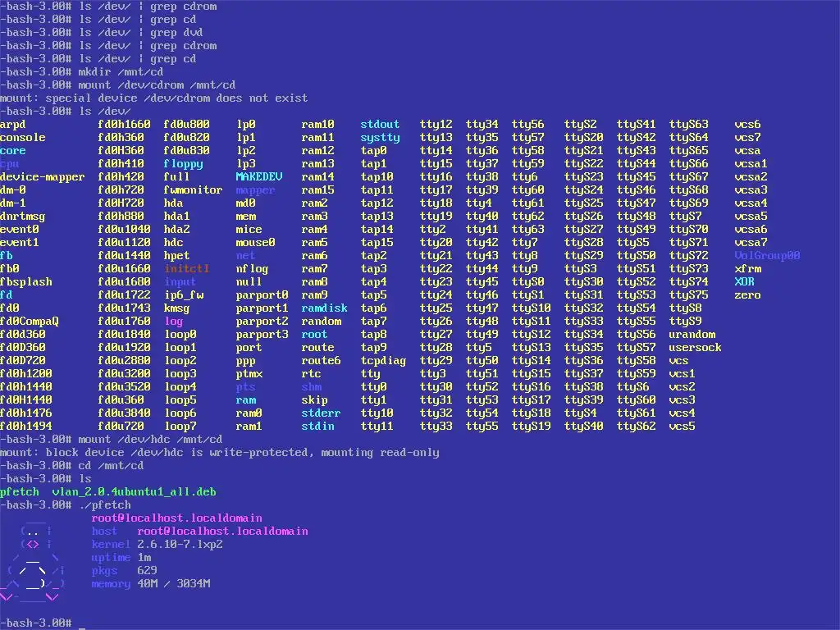Image resolution: width=840 pixels, height=630 pixels.
Task: Click the uptime value '1m'
Action: coord(144,557)
